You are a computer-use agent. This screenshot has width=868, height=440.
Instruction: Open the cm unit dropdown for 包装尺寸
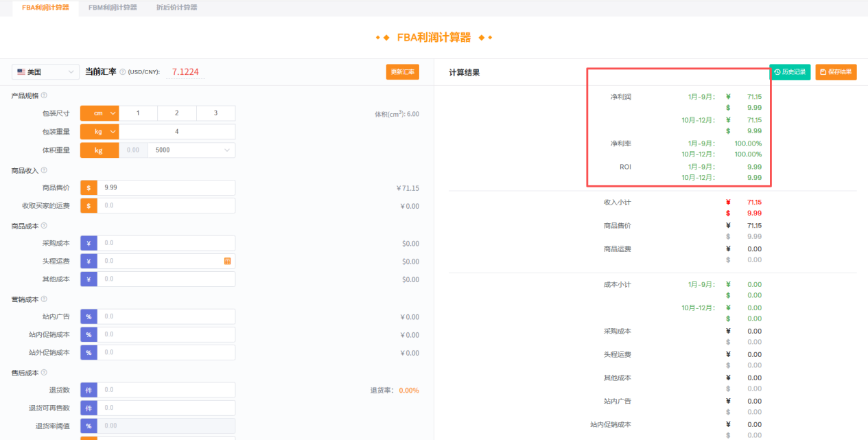click(99, 113)
